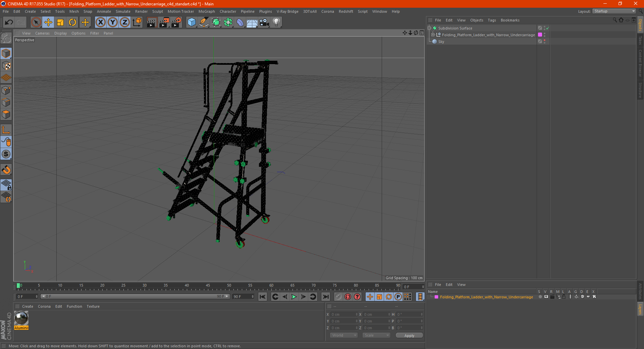Click the Record Active Objects button
Viewport: 644px width, 349px height.
coord(338,297)
